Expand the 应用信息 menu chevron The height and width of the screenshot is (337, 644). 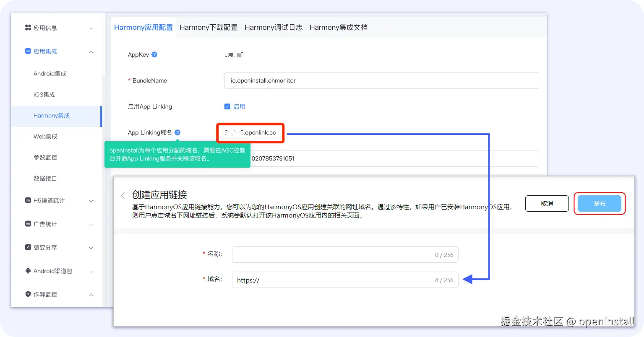pos(91,28)
